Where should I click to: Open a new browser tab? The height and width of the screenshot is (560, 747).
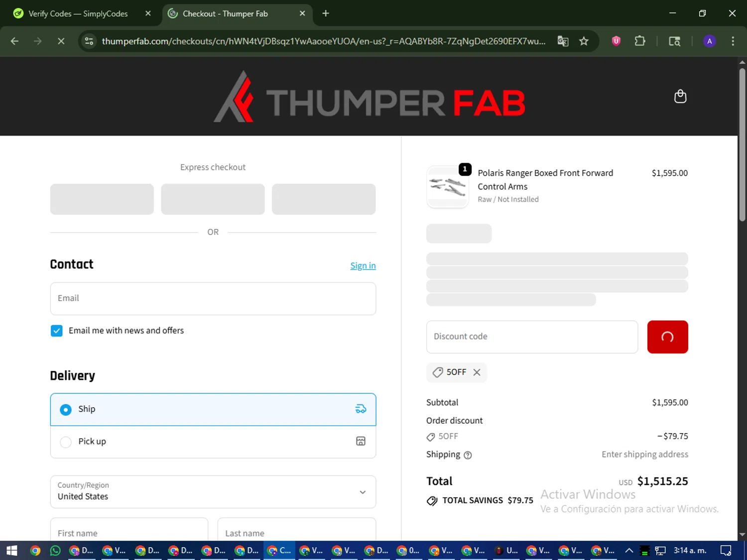coord(326,13)
